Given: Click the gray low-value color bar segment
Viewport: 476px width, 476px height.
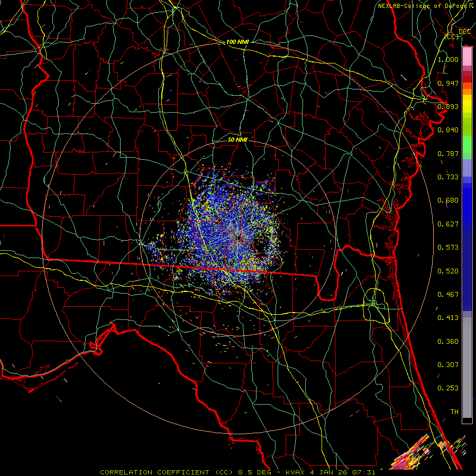Looking at the screenshot, I should tap(467, 368).
